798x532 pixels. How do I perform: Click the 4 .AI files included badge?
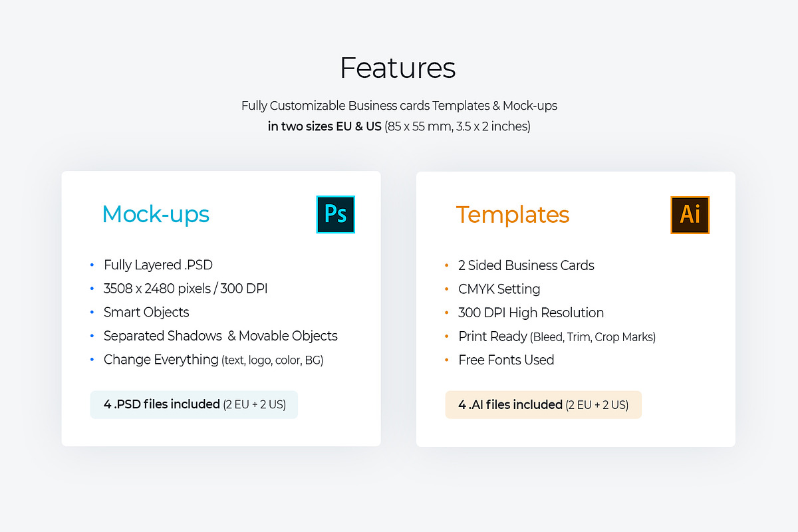point(543,404)
